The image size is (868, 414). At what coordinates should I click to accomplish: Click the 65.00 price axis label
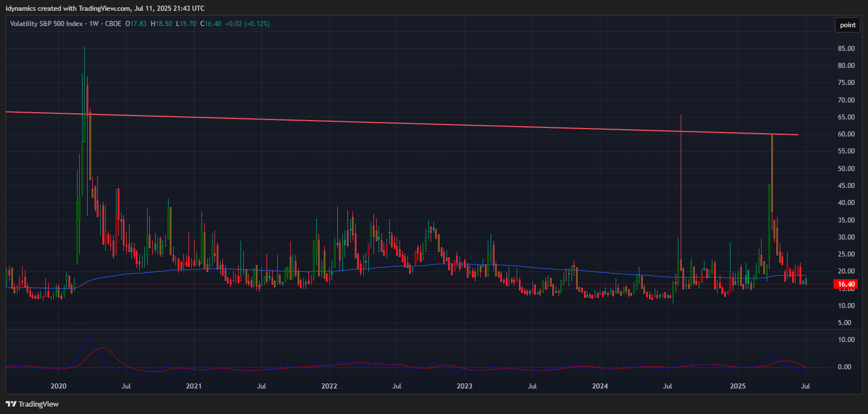coord(846,117)
